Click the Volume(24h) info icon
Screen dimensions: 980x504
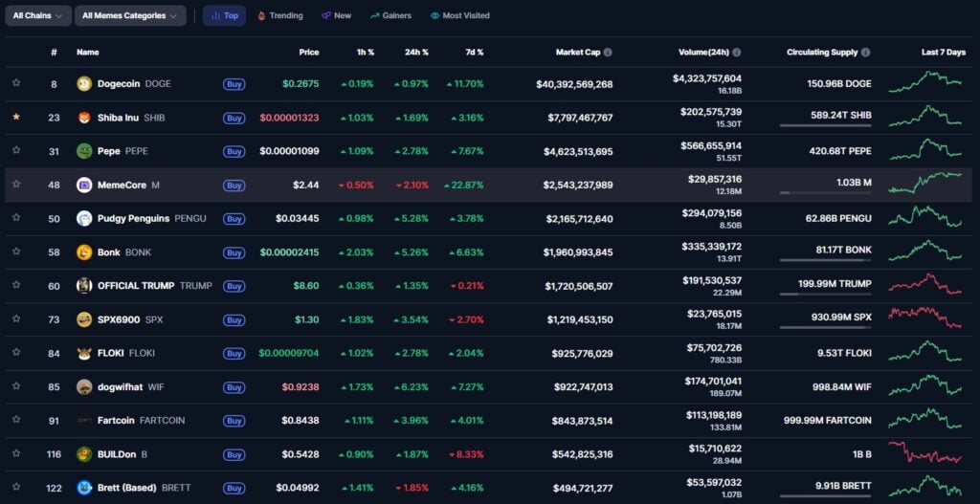(x=737, y=53)
